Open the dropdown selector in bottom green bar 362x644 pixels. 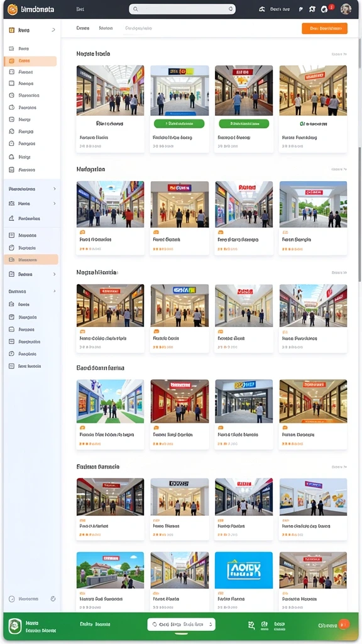[x=181, y=625]
